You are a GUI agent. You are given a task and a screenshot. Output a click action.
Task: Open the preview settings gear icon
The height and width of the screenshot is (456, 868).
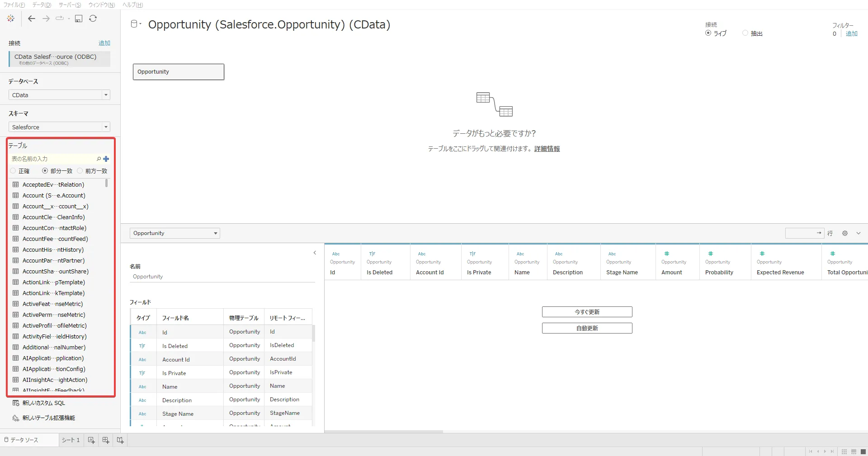click(844, 233)
